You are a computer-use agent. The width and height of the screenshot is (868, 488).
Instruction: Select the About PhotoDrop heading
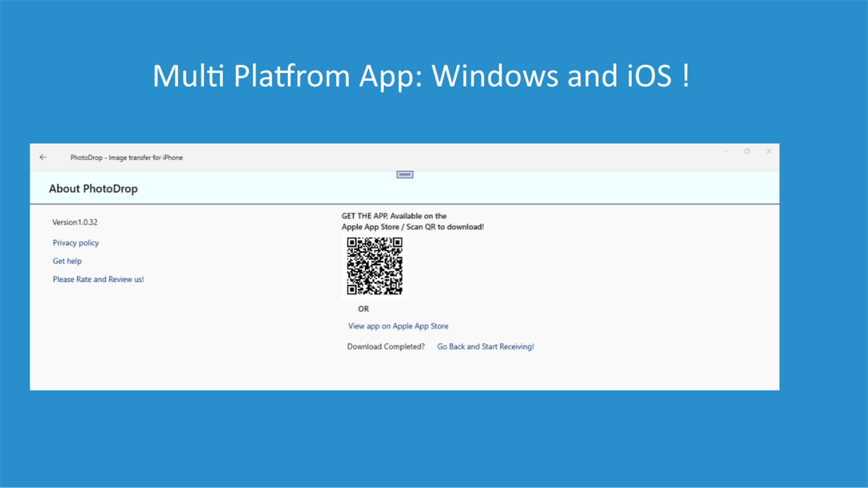click(93, 189)
